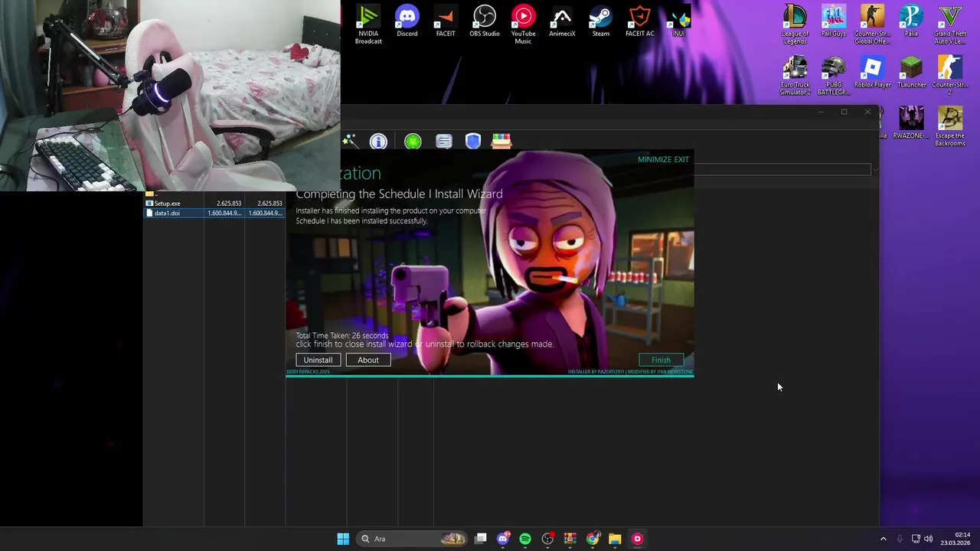Click the volume speaker icon in system tray

click(x=929, y=539)
